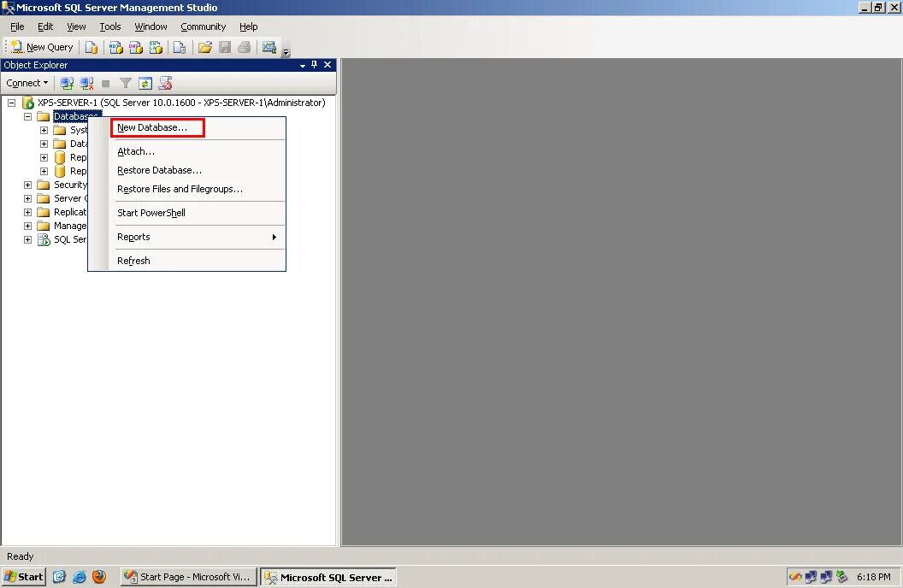Collapse the Databases folder node
The height and width of the screenshot is (588, 903).
click(x=27, y=117)
